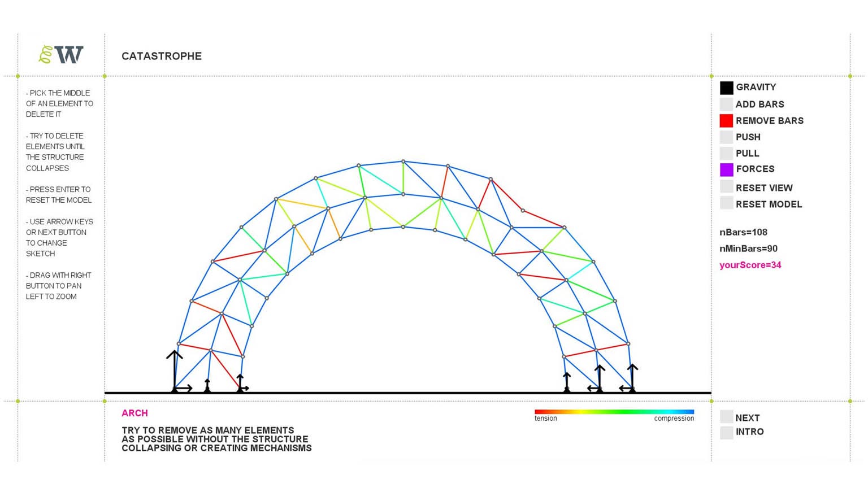Image resolution: width=868 pixels, height=488 pixels.
Task: Enable the ADD BARS mode box
Action: tap(726, 104)
